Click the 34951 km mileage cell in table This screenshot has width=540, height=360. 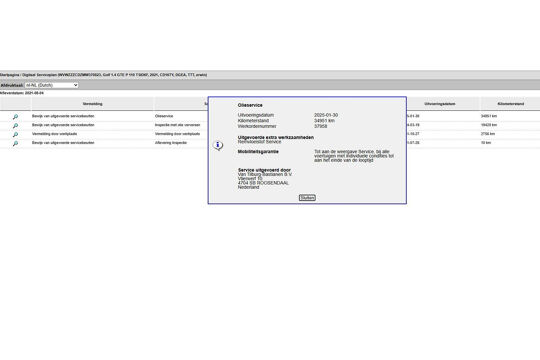(489, 116)
